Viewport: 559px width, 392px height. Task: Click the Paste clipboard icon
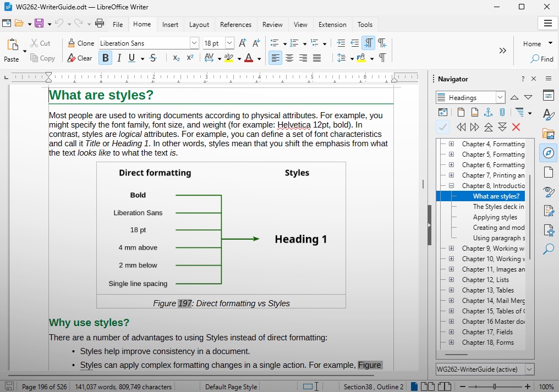click(13, 45)
